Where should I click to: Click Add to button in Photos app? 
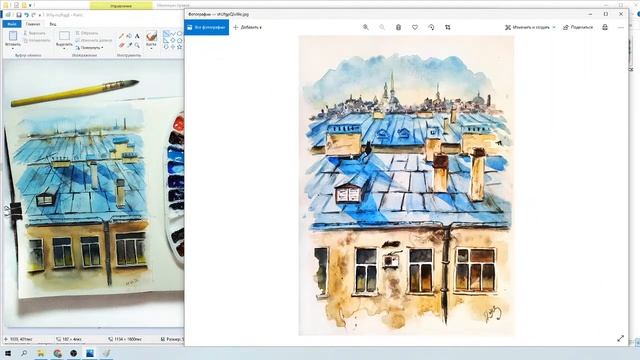(247, 27)
